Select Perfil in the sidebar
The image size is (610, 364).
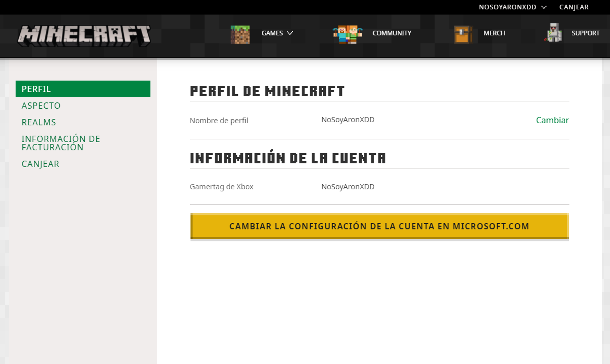click(83, 89)
